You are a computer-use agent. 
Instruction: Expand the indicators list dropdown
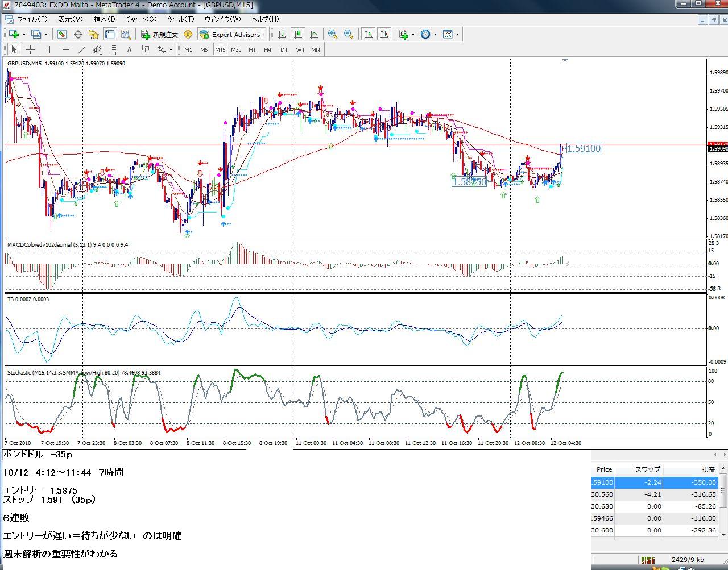[x=412, y=35]
